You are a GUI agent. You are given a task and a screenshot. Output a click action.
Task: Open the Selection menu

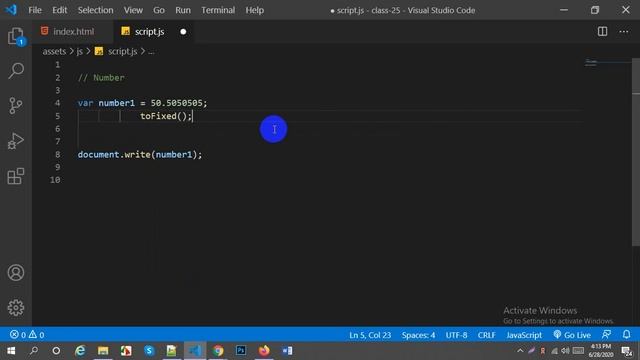tap(96, 10)
